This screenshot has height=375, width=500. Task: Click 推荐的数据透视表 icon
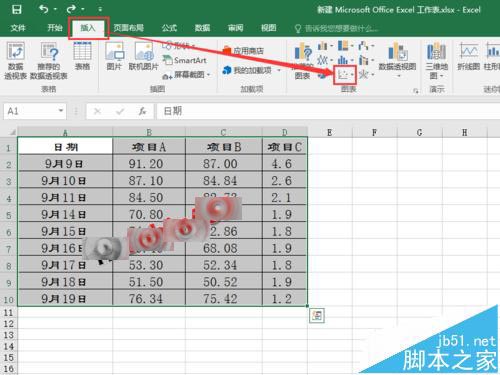(49, 60)
